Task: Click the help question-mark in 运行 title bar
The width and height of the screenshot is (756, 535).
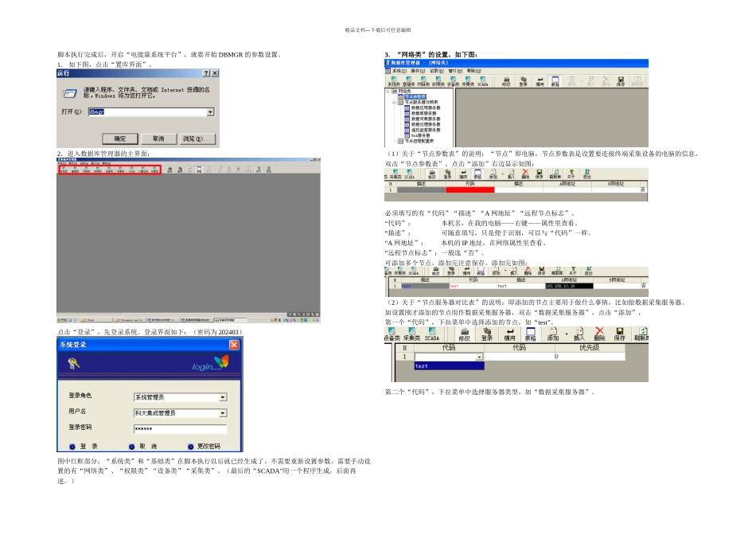Action: coord(206,73)
